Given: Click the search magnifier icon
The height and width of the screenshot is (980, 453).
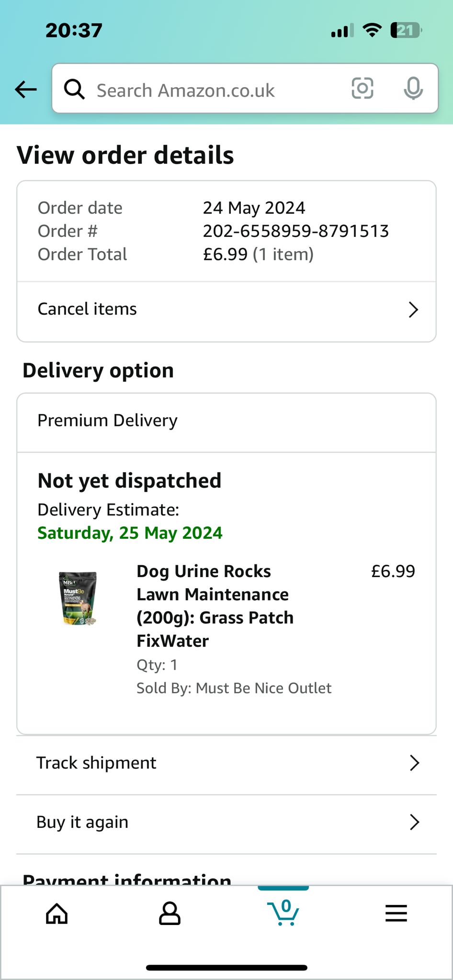Looking at the screenshot, I should click(x=74, y=89).
